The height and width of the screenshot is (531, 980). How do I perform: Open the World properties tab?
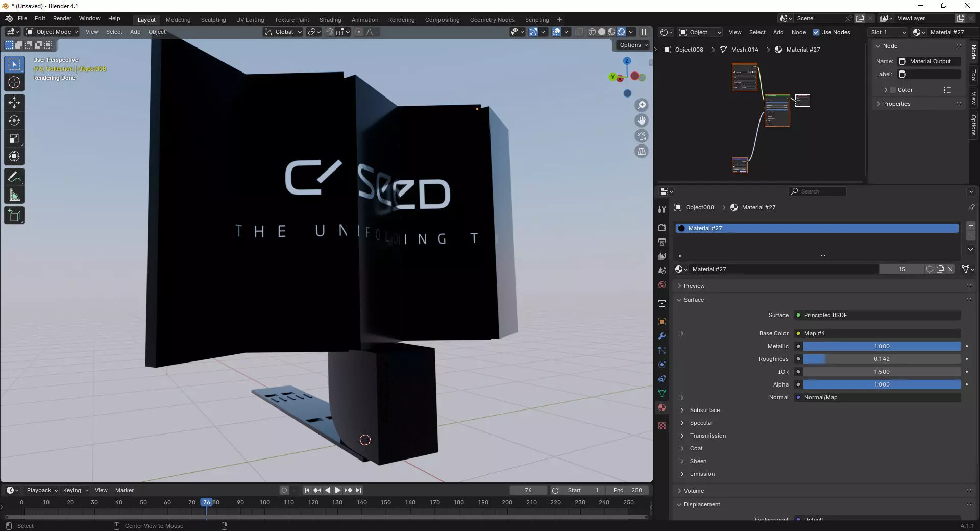pos(662,285)
